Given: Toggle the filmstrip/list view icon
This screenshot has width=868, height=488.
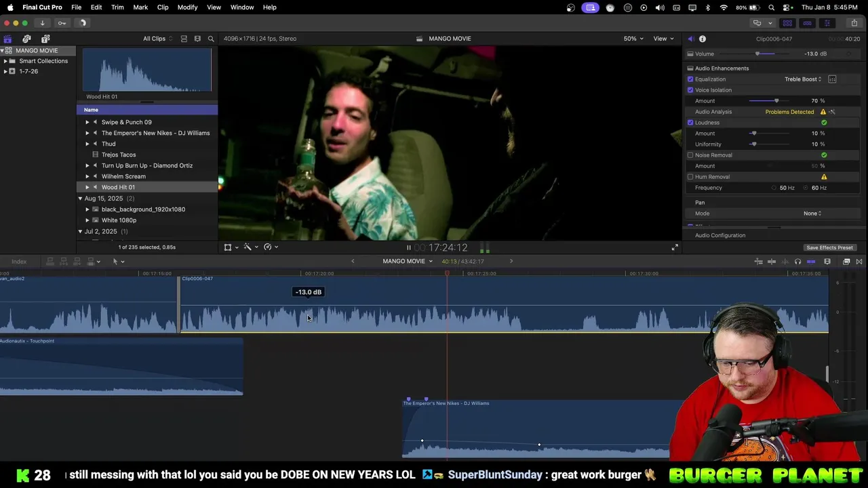Looking at the screenshot, I should click(197, 39).
